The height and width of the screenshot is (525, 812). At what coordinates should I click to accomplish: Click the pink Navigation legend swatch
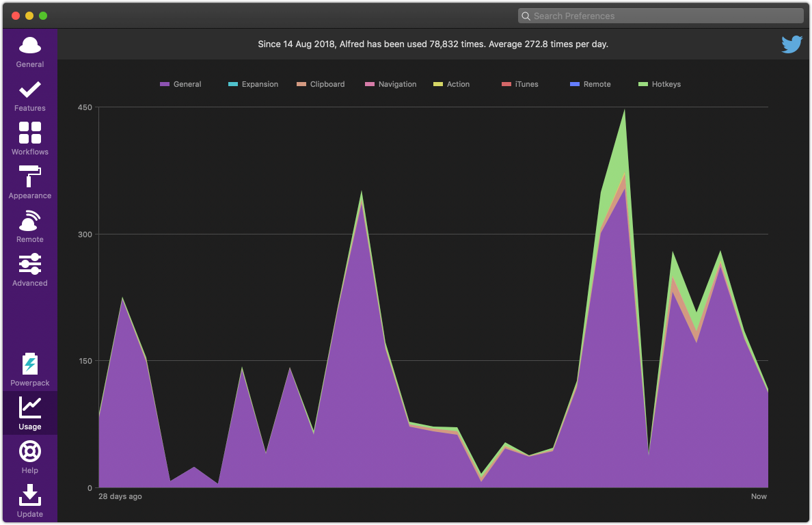[x=370, y=84]
